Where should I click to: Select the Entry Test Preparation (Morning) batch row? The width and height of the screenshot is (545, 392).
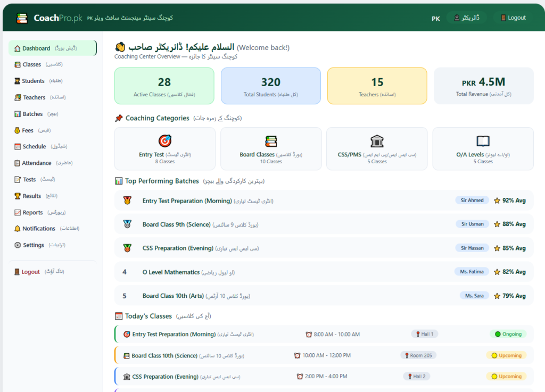324,201
